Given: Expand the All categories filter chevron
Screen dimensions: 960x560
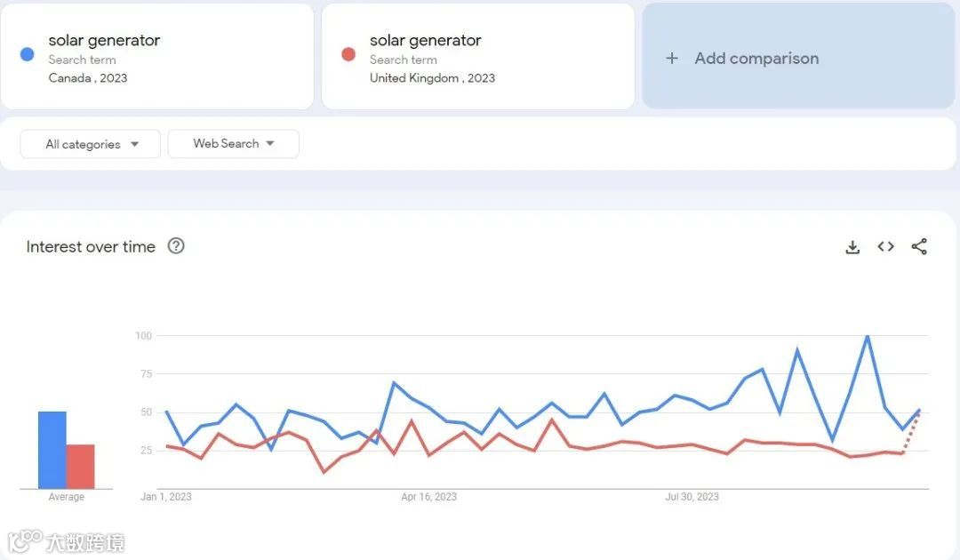Looking at the screenshot, I should [x=134, y=143].
